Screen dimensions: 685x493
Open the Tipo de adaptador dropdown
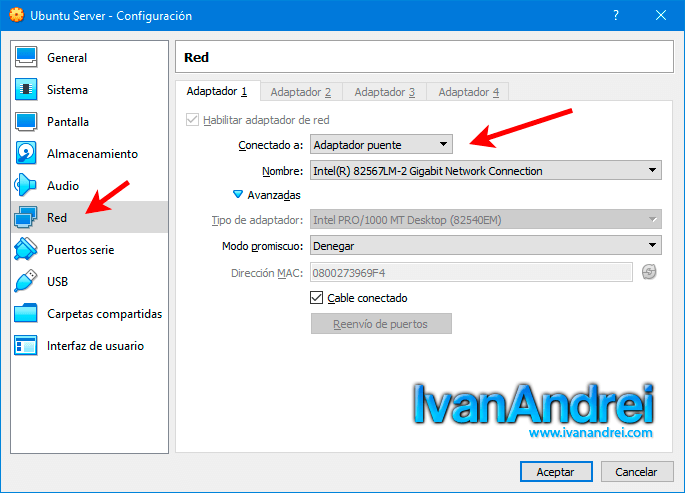tap(485, 220)
